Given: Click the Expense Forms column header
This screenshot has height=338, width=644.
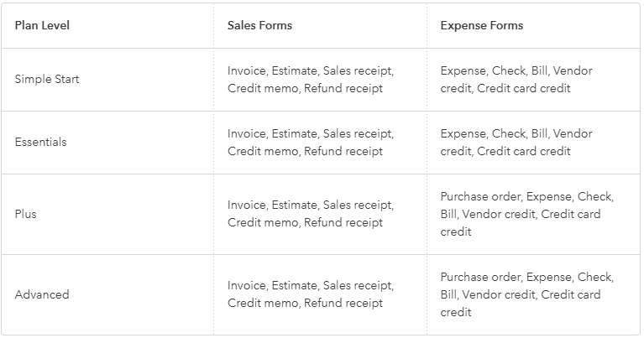Looking at the screenshot, I should (481, 26).
